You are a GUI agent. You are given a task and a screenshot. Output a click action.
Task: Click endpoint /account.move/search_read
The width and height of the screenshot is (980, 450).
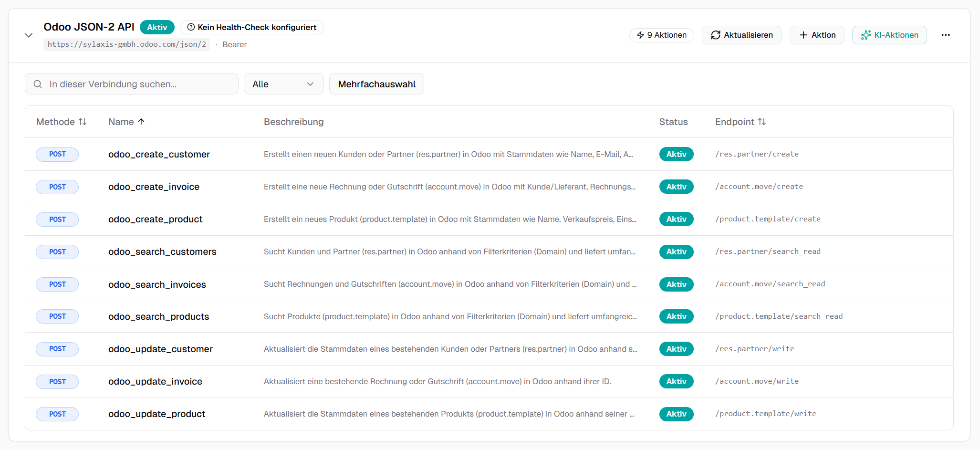pyautogui.click(x=770, y=284)
